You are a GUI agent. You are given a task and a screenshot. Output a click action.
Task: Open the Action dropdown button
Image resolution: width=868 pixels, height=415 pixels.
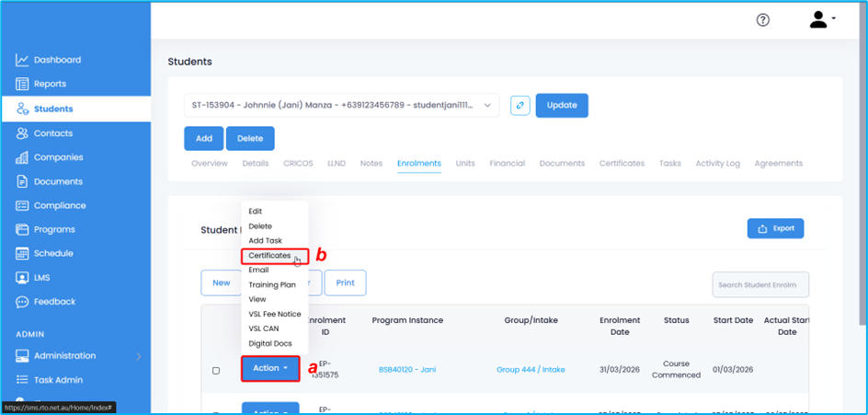point(270,368)
